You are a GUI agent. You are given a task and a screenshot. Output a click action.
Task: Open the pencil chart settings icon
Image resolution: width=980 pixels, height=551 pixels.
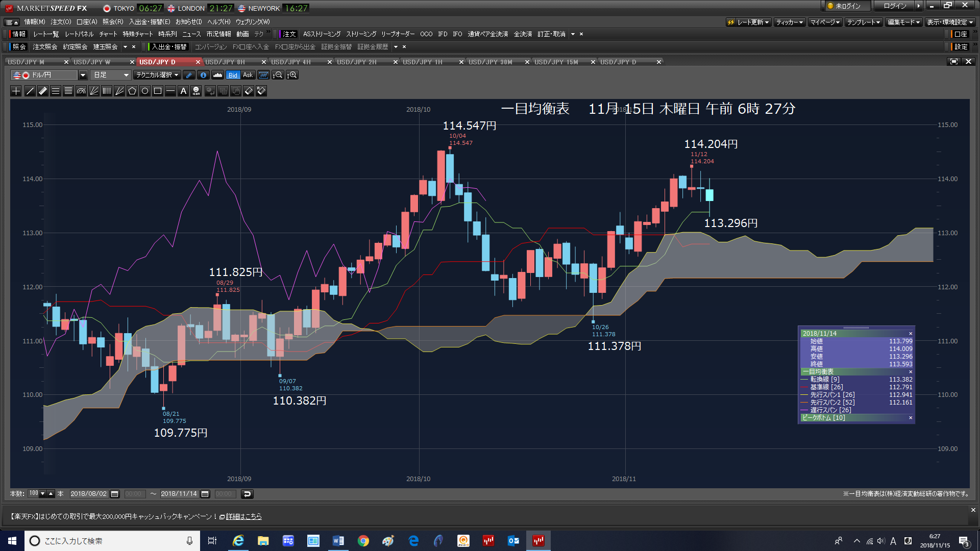[189, 75]
